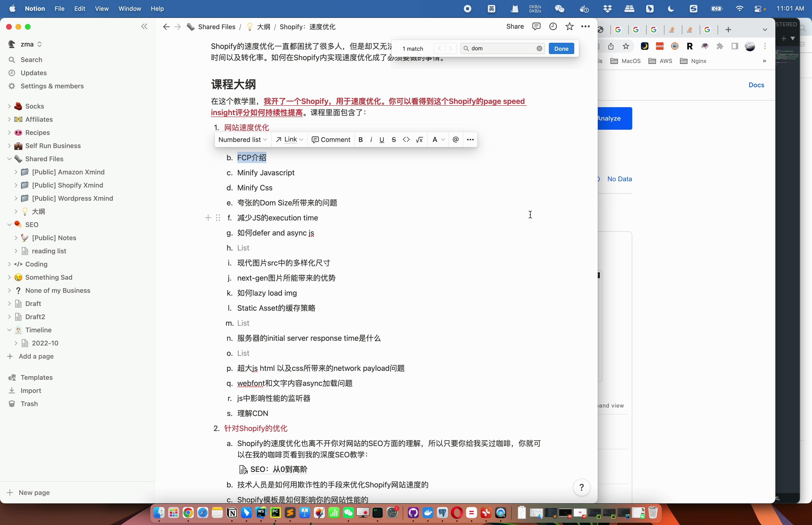The image size is (812, 525).
Task: Expand the Affiliates page tree
Action: tap(9, 119)
